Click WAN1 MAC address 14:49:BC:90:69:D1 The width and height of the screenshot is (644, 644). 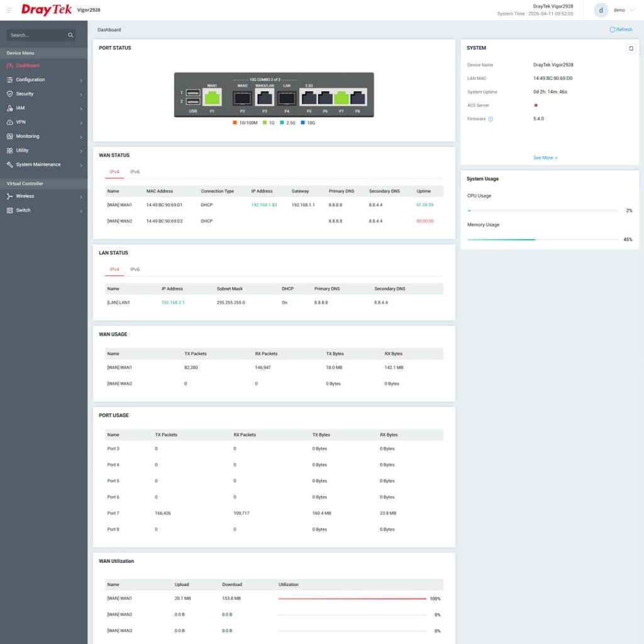(x=164, y=205)
